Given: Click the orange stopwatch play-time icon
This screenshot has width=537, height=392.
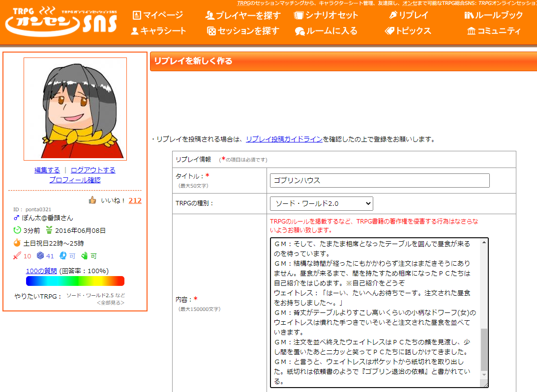Looking at the screenshot, I should [17, 243].
